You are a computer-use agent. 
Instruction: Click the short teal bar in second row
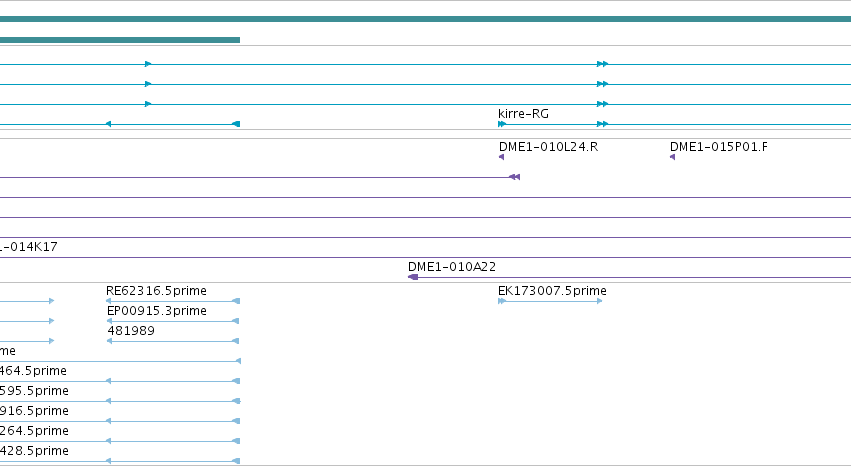pos(120,40)
